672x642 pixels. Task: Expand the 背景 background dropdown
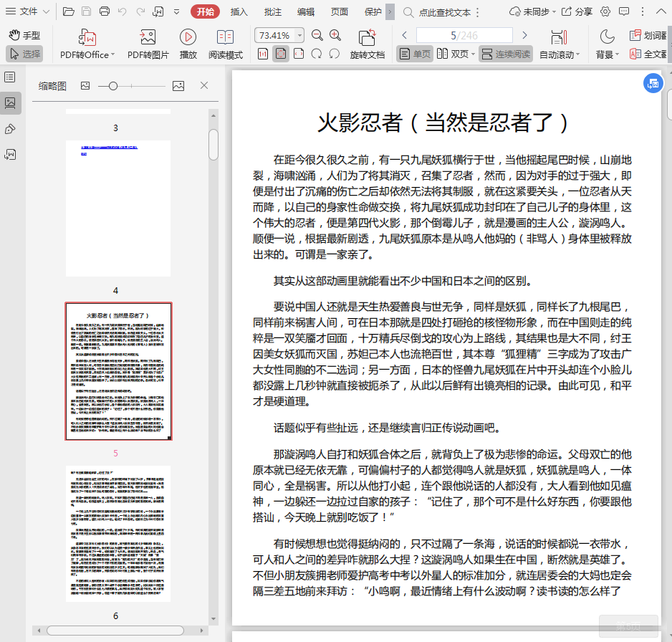618,55
